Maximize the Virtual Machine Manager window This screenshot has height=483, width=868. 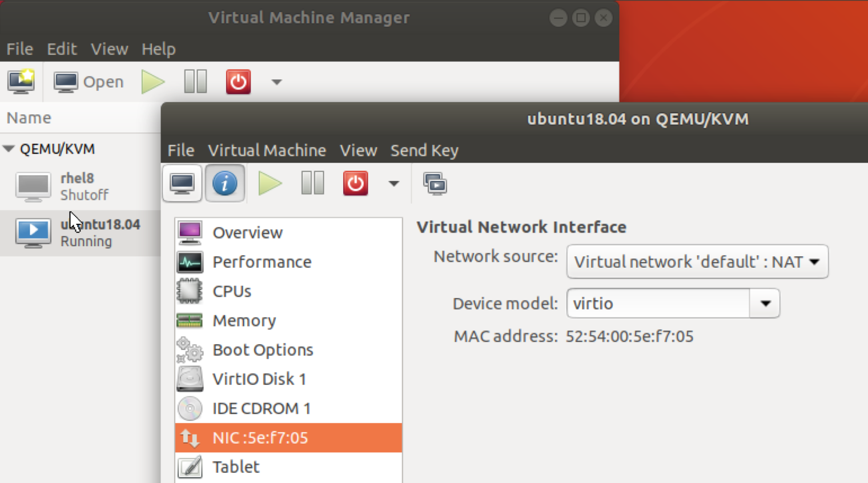(x=581, y=18)
